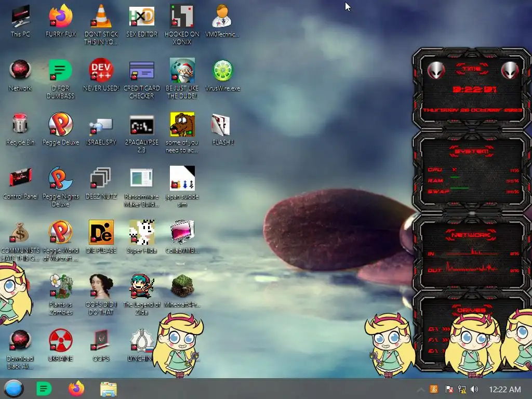This screenshot has width=532, height=399.
Task: Click the DRIVES widget header
Action: [472, 310]
